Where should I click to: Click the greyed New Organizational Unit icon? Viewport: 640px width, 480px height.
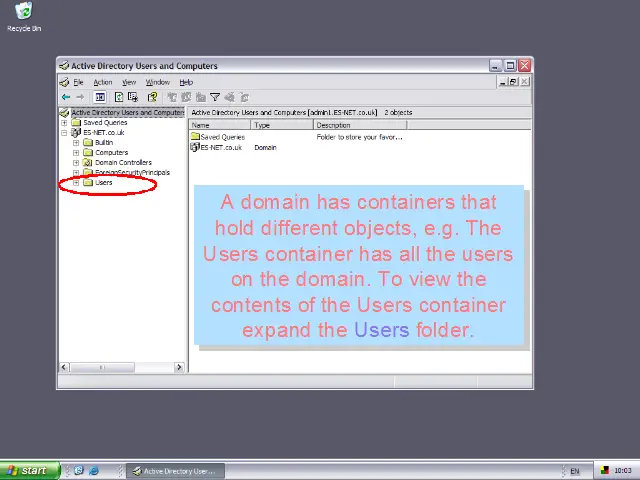coord(200,97)
